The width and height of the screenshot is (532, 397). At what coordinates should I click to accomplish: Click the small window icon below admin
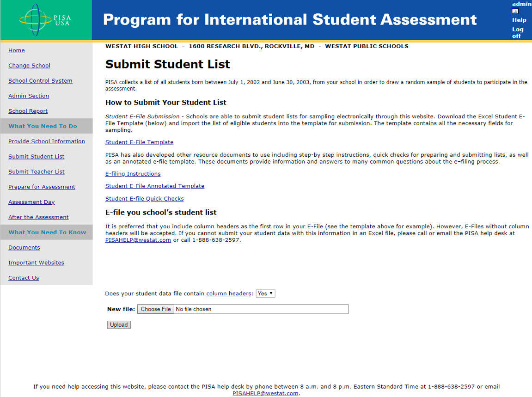click(x=515, y=11)
